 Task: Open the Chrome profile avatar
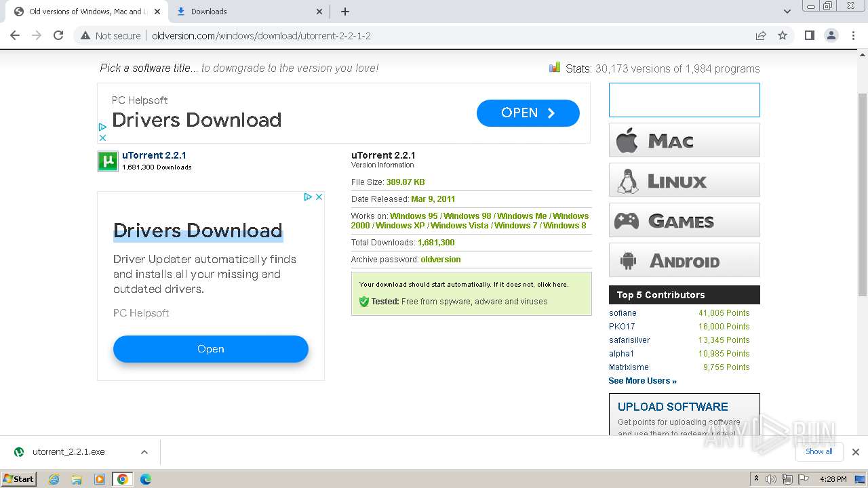831,36
